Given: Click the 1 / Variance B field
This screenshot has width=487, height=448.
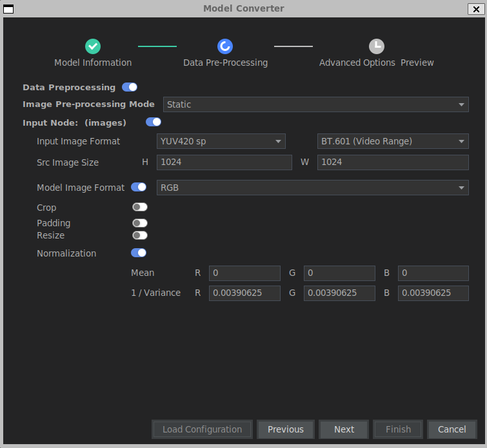Looking at the screenshot, I should coord(433,293).
